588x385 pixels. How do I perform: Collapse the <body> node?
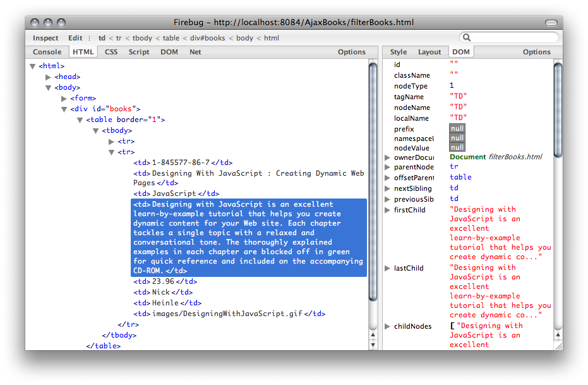tap(48, 88)
